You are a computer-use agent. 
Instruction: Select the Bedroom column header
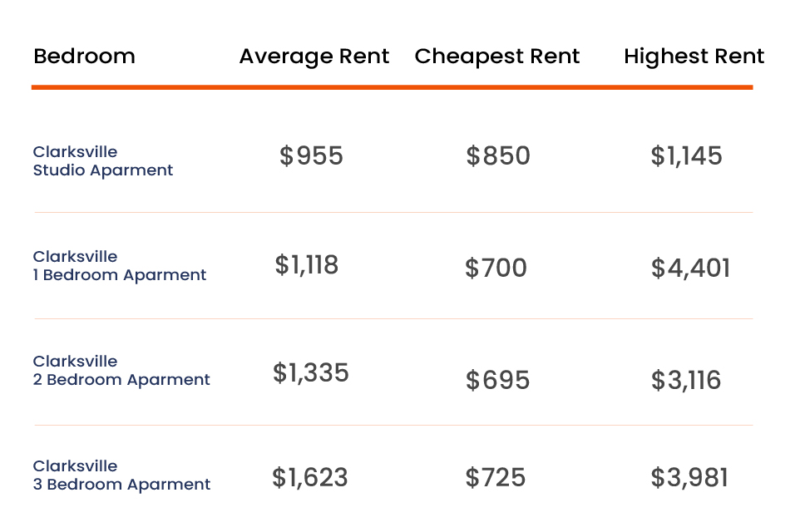coord(84,56)
